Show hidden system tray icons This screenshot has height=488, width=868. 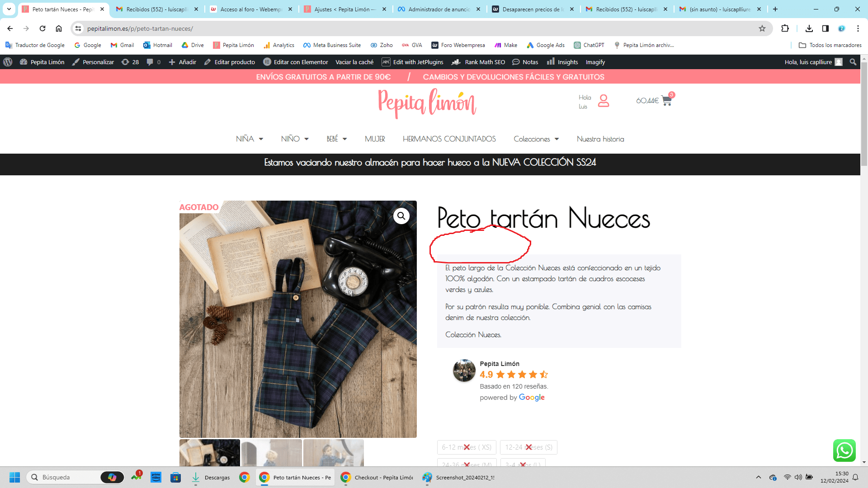tap(759, 477)
